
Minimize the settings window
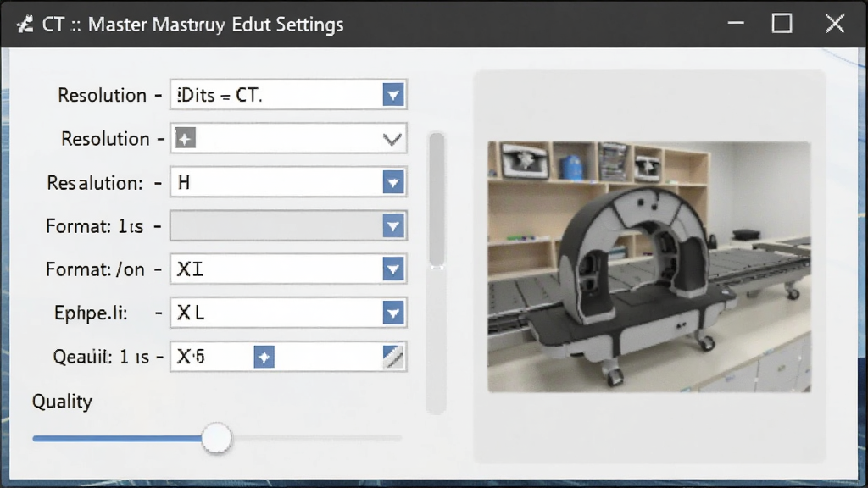tap(736, 23)
